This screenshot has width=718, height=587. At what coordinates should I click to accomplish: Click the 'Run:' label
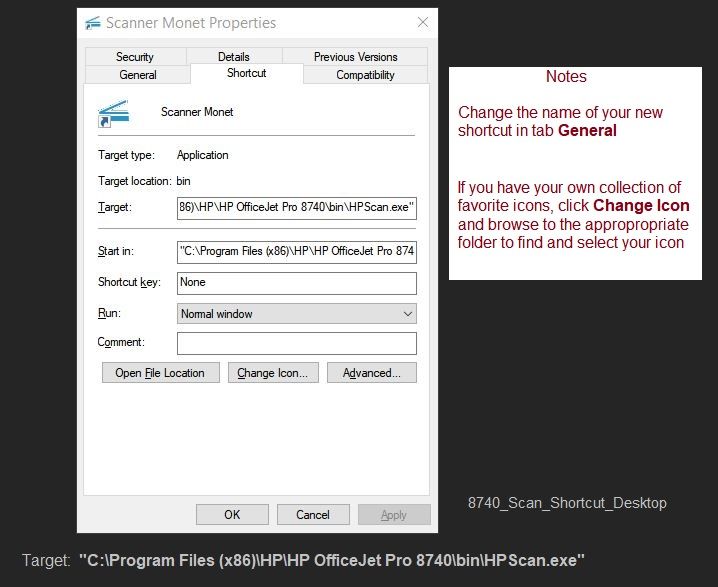[109, 313]
